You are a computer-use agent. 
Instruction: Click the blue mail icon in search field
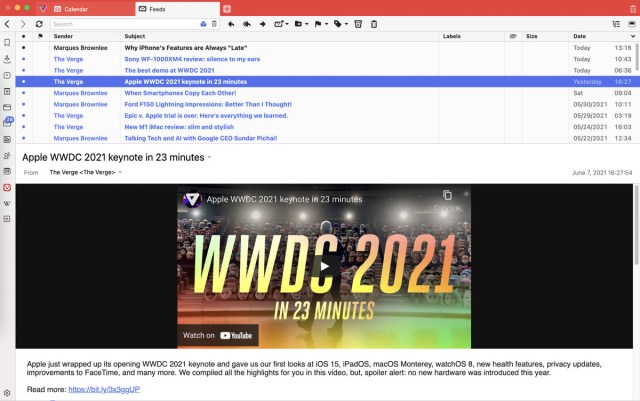tap(203, 24)
